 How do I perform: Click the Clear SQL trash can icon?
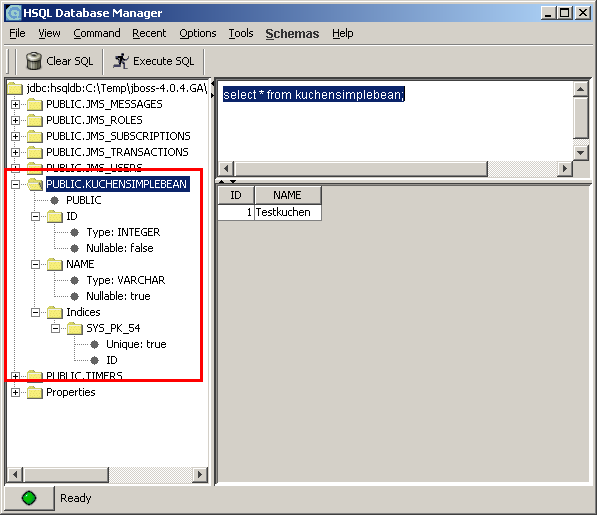tap(34, 61)
